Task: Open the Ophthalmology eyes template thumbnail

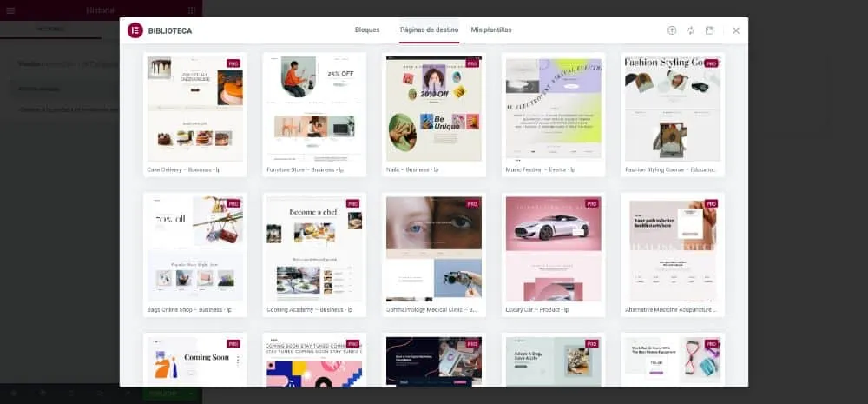Action: click(434, 248)
